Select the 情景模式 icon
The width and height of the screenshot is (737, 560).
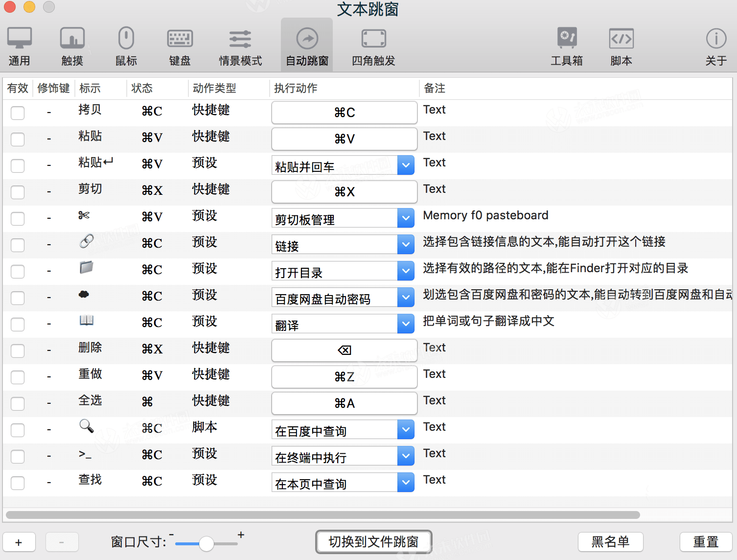[240, 45]
